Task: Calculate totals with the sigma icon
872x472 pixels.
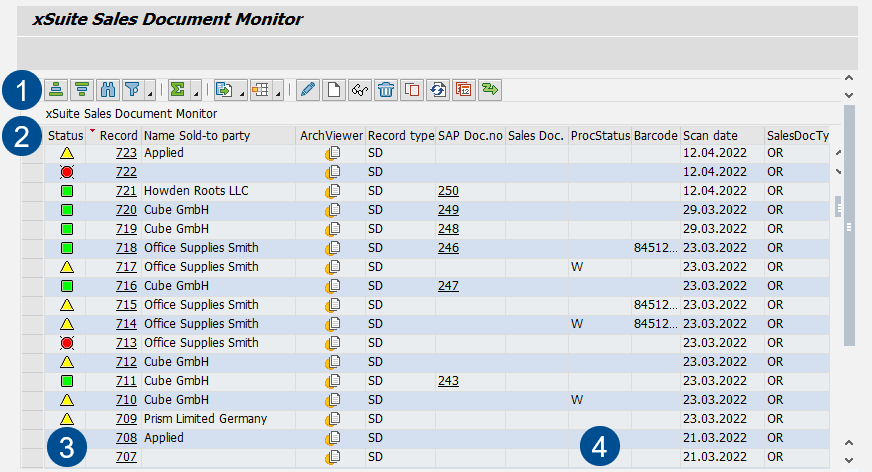Action: (178, 90)
